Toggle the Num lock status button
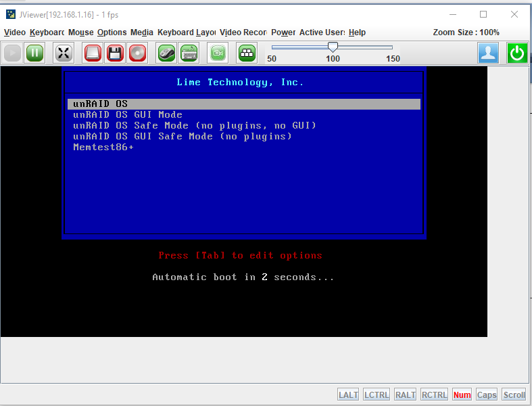The width and height of the screenshot is (532, 406). tap(462, 394)
